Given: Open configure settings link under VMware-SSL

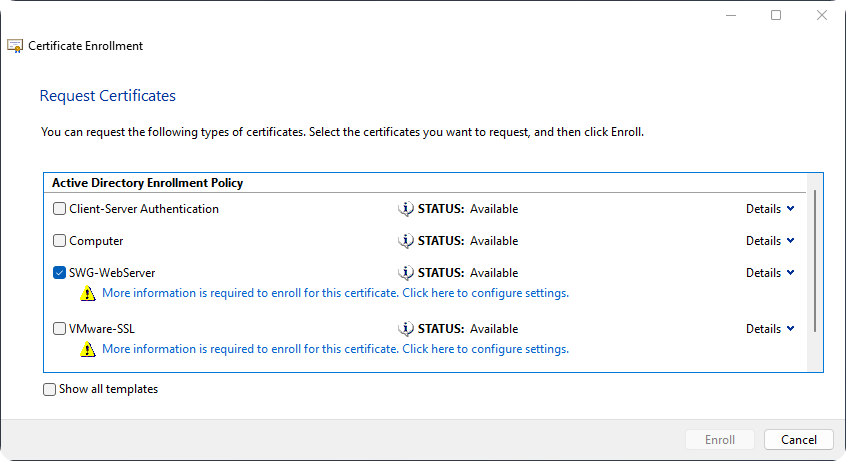Looking at the screenshot, I should (335, 350).
